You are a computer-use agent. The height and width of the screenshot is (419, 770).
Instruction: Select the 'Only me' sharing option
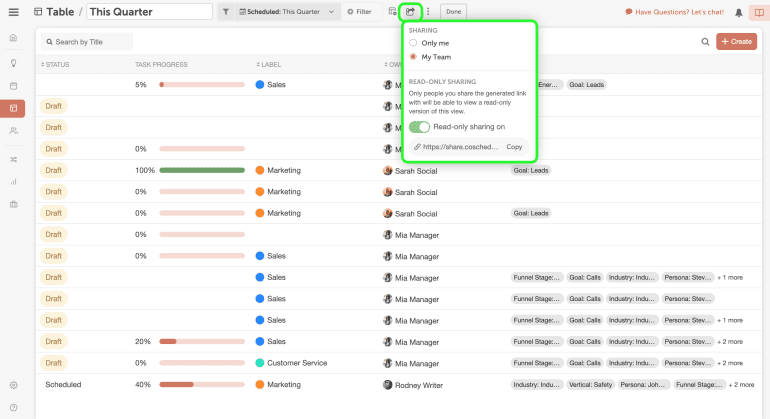coord(414,43)
